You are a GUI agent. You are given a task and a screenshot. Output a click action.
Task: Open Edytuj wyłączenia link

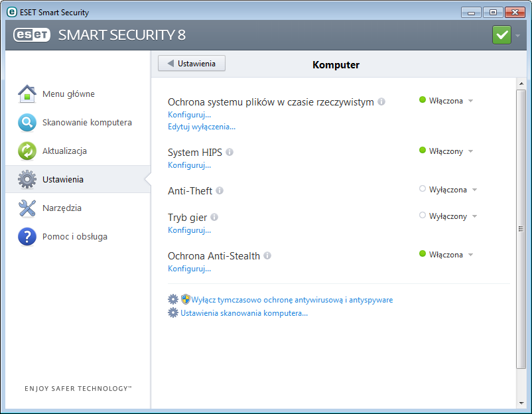click(x=202, y=127)
